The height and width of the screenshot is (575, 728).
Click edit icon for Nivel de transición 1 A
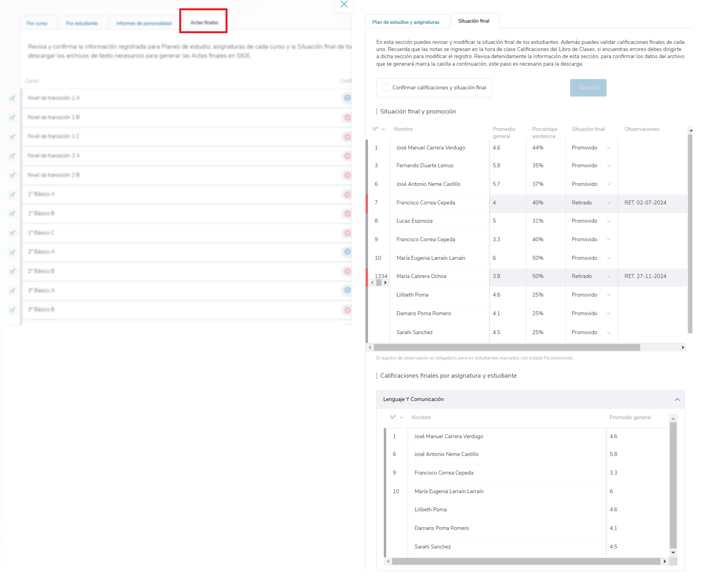coord(12,98)
